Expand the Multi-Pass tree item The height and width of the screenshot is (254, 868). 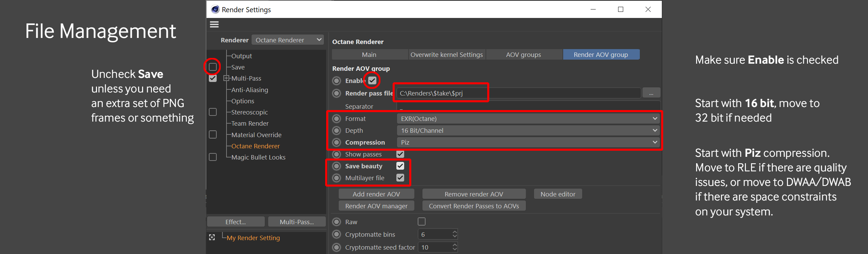pyautogui.click(x=226, y=78)
